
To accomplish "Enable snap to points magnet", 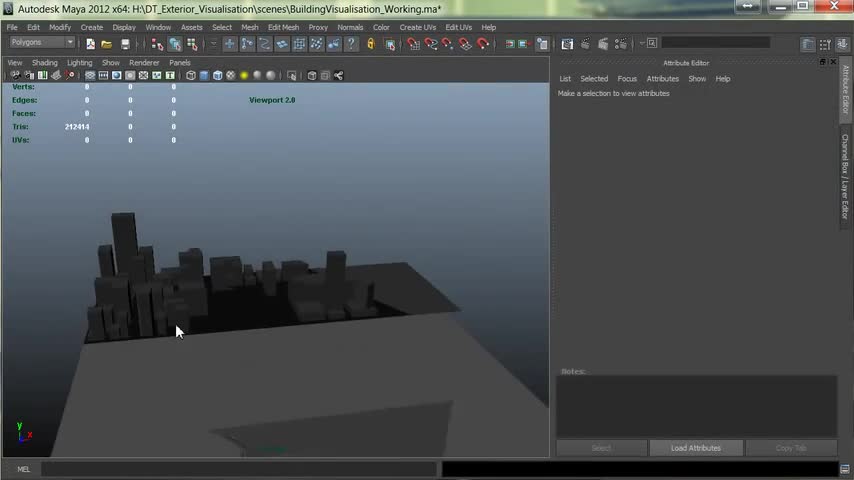I will tap(448, 44).
